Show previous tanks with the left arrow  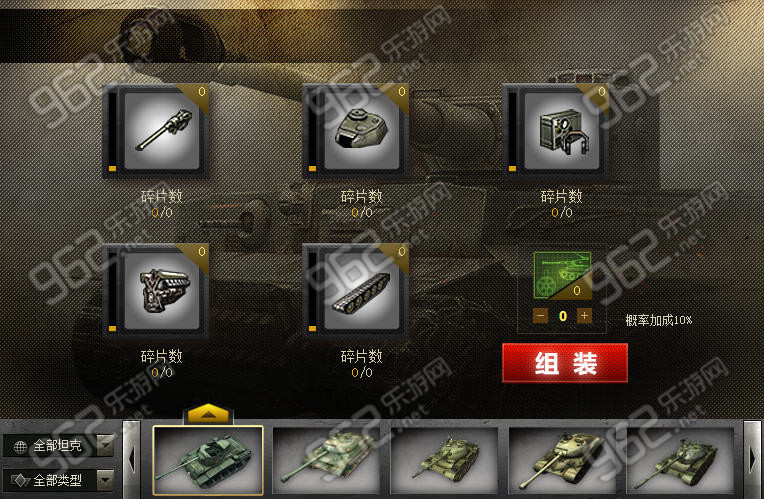131,459
